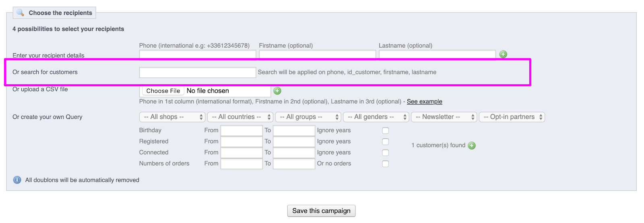Expand the All genders dropdown
This screenshot has width=644, height=223.
pyautogui.click(x=376, y=117)
